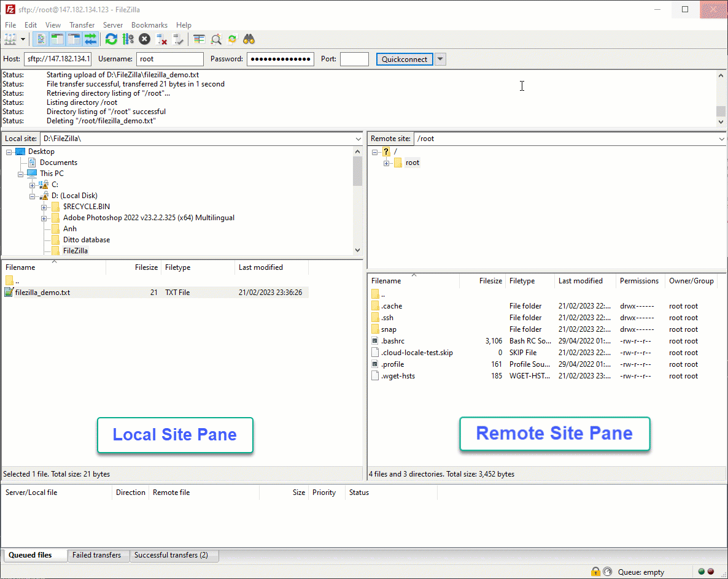Click the Port input field
This screenshot has height=579, width=728.
(354, 59)
